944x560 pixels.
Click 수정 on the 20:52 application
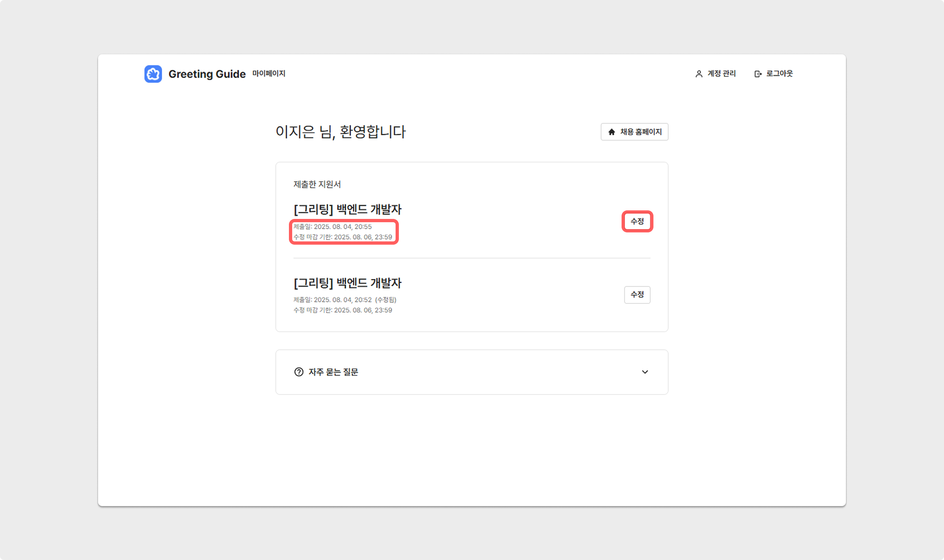click(x=637, y=295)
